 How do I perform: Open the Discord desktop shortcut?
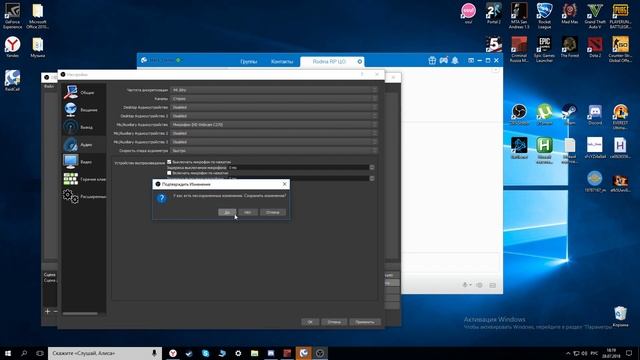595,115
